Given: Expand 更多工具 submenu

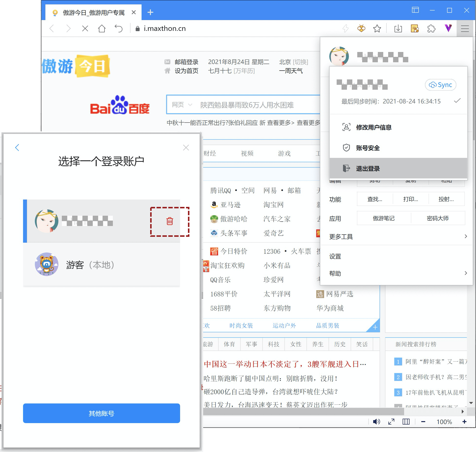Looking at the screenshot, I should tap(397, 237).
